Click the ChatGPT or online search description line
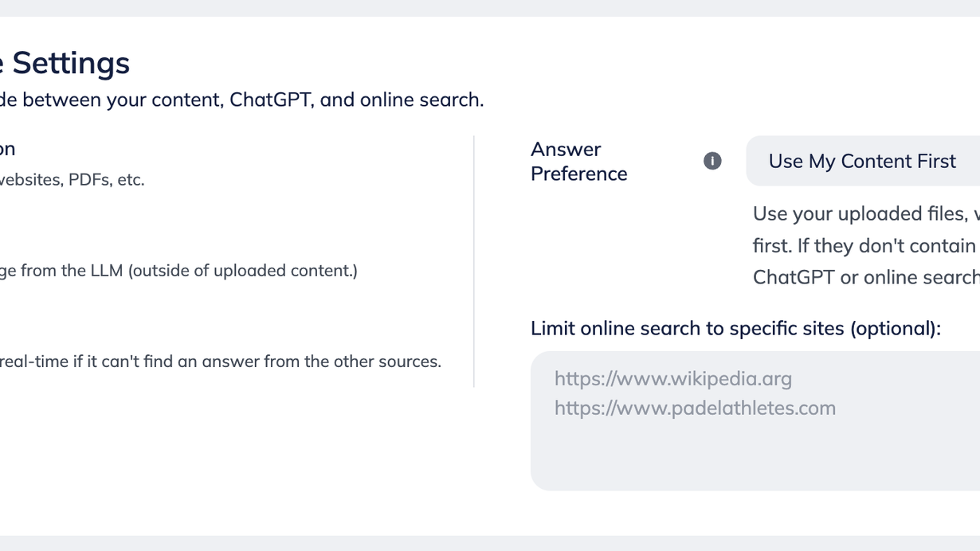Screen dimensions: 980x551 [x=866, y=277]
